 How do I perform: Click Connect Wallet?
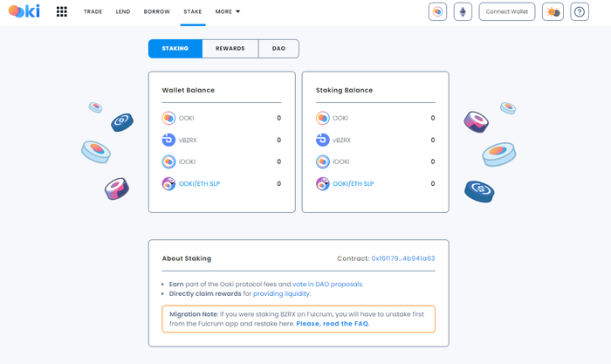(507, 11)
